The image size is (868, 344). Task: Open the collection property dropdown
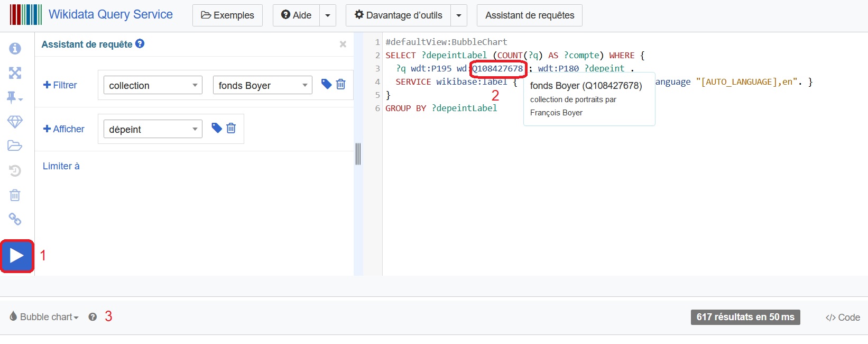[153, 85]
